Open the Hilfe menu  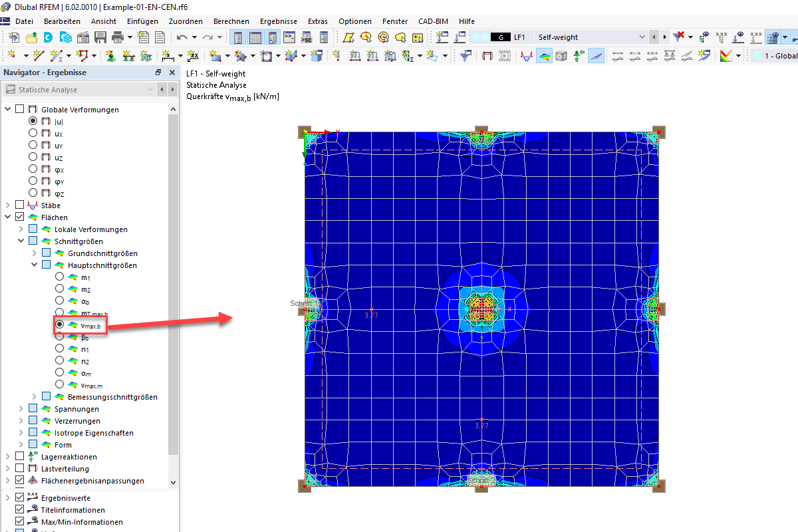point(466,21)
